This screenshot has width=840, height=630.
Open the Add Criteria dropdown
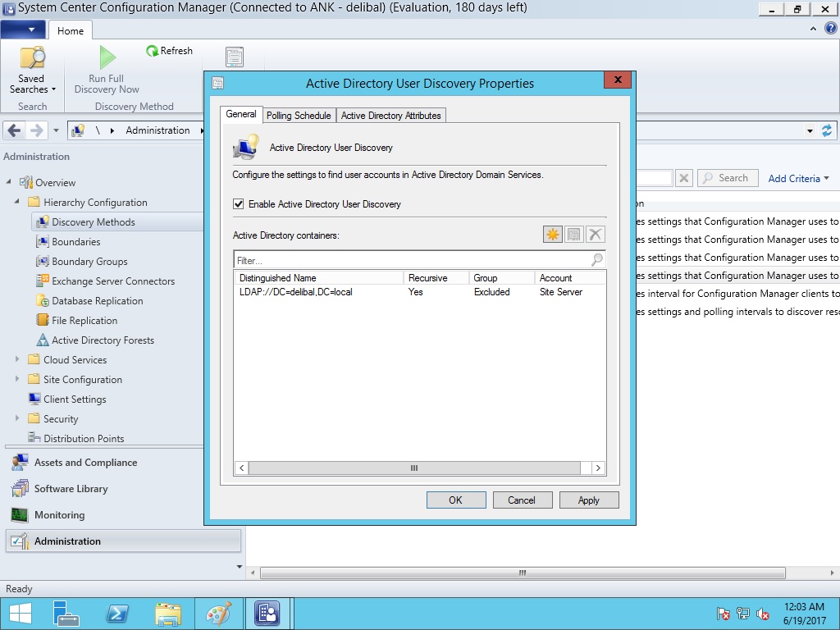click(798, 178)
